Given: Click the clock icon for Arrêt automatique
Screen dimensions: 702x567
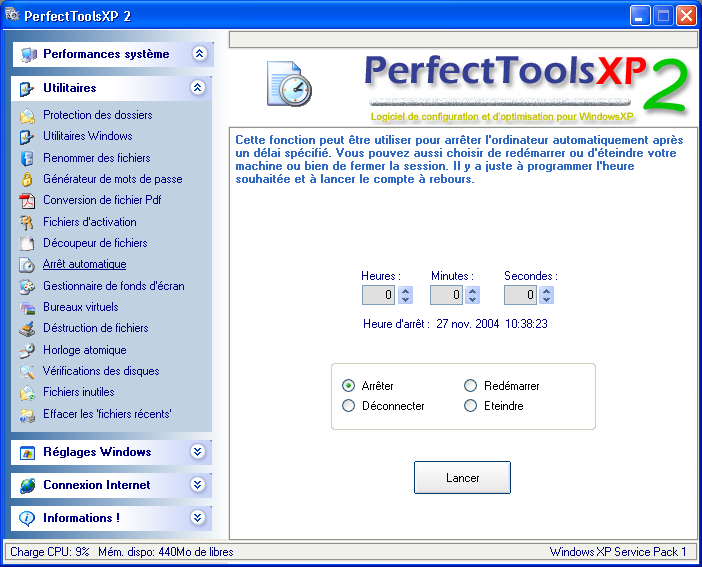Looking at the screenshot, I should coord(27,265).
